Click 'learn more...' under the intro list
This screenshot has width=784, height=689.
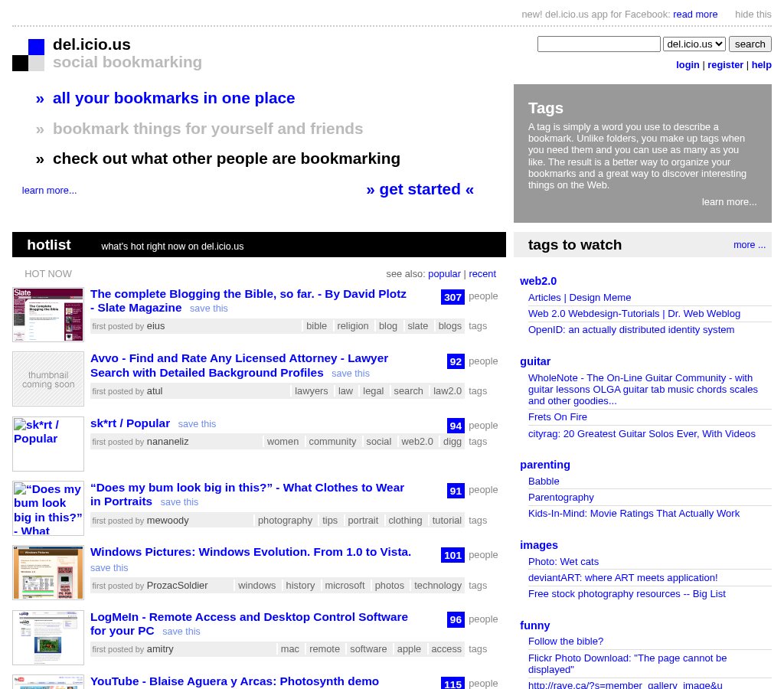point(49,191)
